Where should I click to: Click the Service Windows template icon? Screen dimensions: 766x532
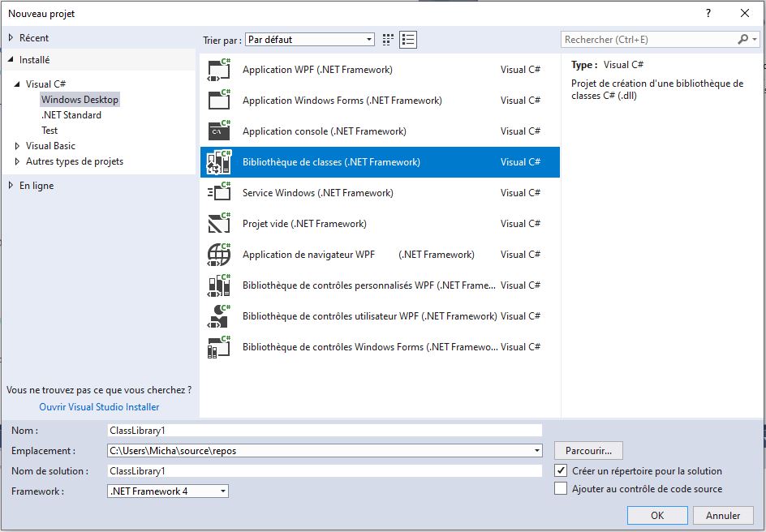point(219,193)
